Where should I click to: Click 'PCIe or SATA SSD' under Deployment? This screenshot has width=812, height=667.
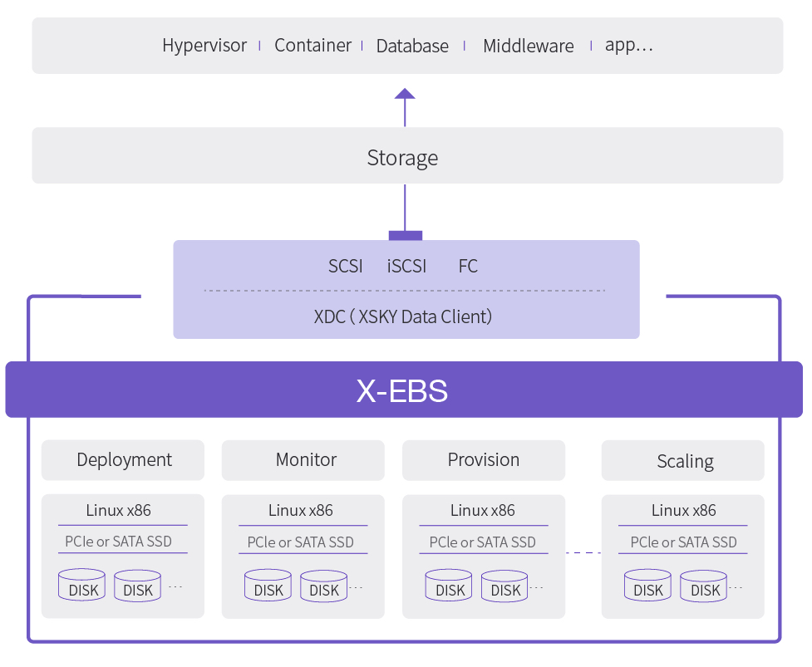pos(118,542)
